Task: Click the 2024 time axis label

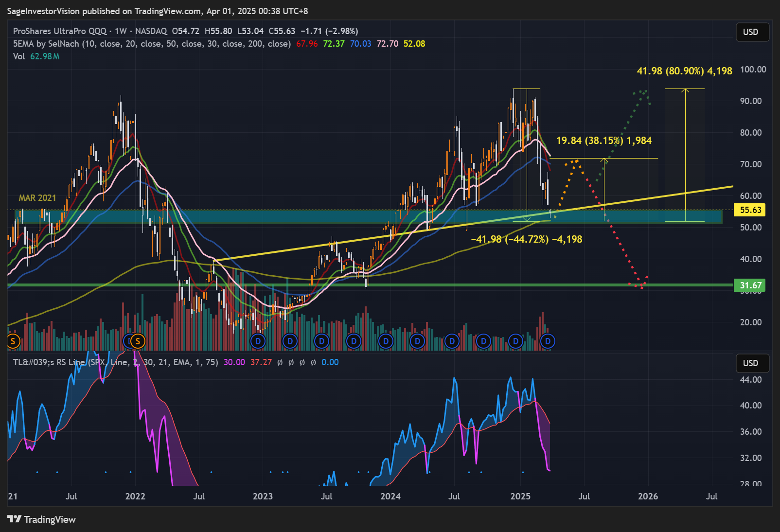Action: (390, 497)
